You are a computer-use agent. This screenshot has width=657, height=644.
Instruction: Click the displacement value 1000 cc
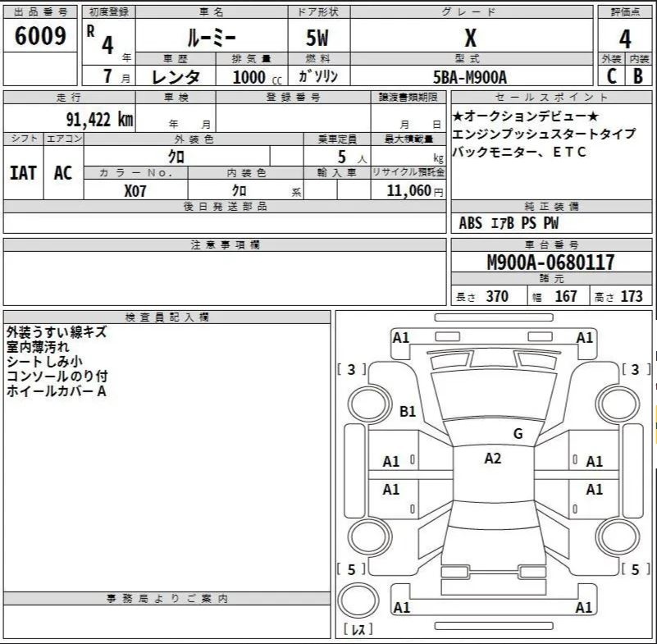pos(257,77)
